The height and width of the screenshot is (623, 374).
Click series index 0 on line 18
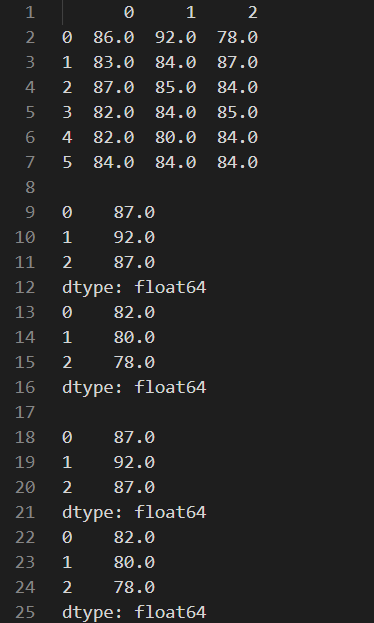click(x=67, y=437)
